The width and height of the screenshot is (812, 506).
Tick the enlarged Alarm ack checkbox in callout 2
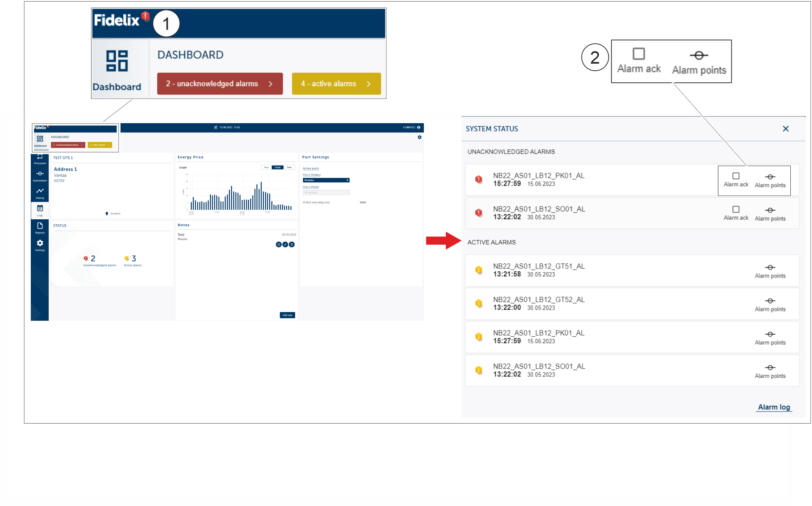coord(638,54)
